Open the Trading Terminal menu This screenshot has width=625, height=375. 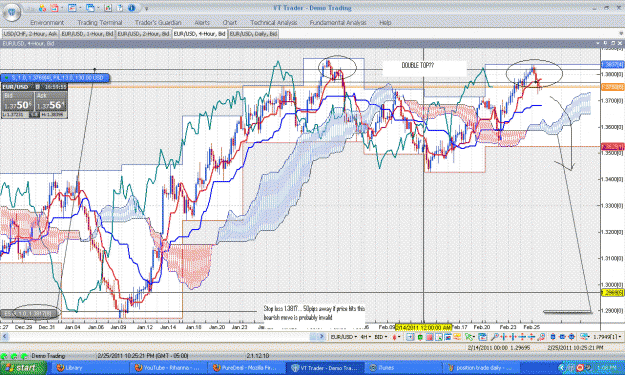click(100, 23)
